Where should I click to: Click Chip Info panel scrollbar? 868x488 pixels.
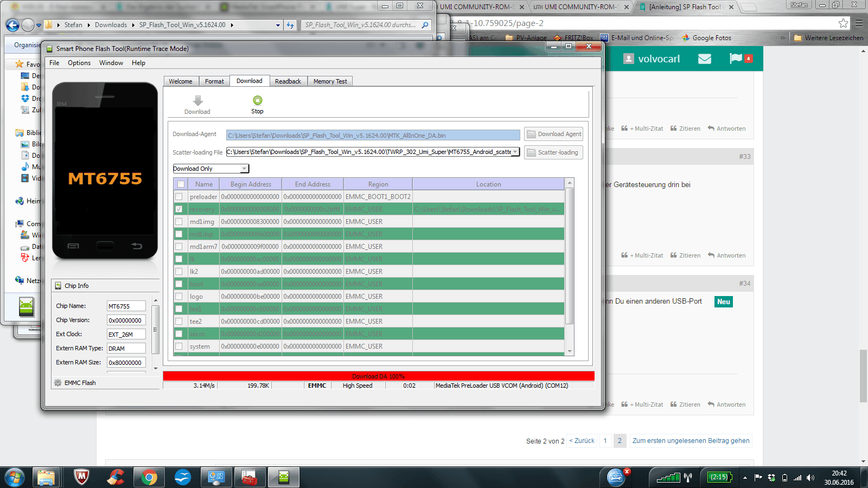[156, 333]
